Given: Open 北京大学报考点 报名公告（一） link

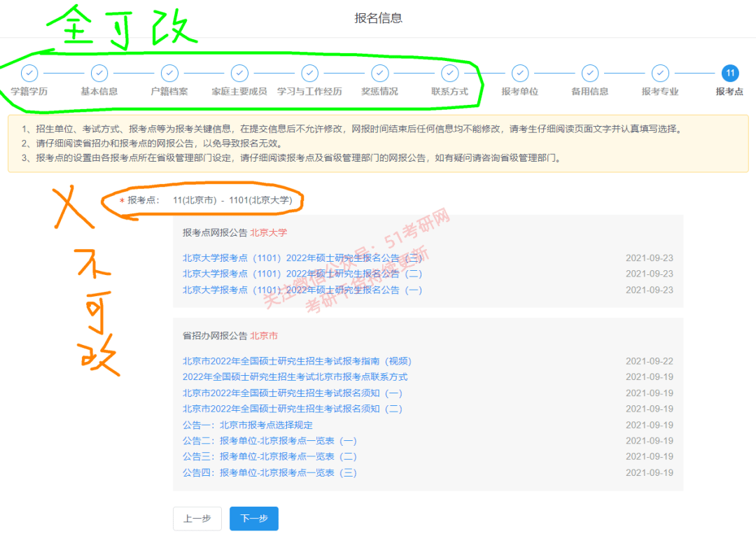Looking at the screenshot, I should pos(302,290).
